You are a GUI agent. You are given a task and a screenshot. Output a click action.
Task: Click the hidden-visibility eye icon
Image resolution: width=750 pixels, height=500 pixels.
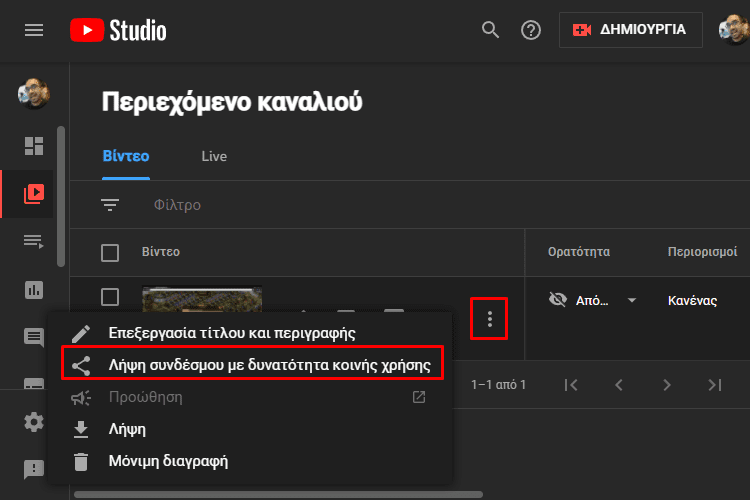coord(558,300)
